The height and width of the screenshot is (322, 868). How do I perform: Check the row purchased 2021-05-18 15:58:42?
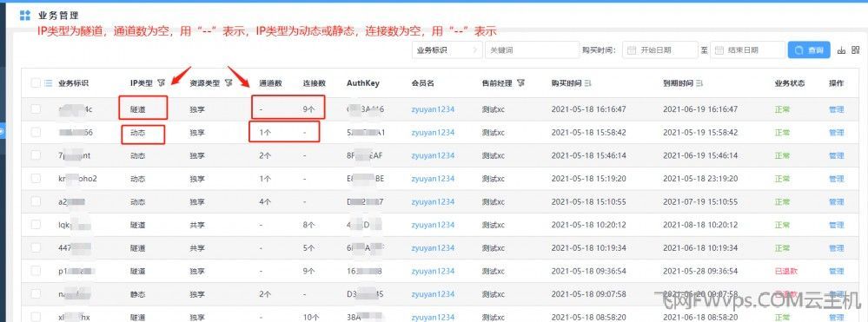point(36,132)
